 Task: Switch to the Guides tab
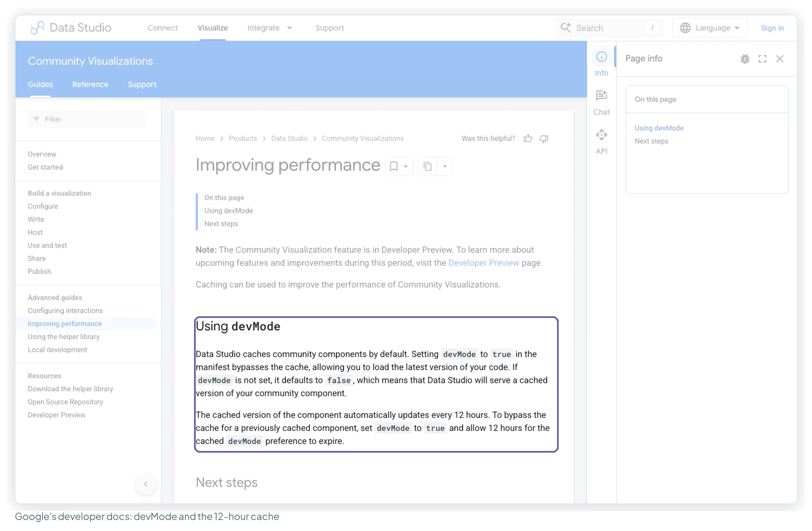pos(40,84)
